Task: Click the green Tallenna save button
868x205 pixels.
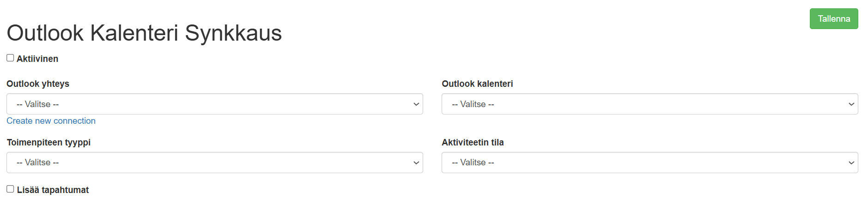Action: tap(833, 19)
